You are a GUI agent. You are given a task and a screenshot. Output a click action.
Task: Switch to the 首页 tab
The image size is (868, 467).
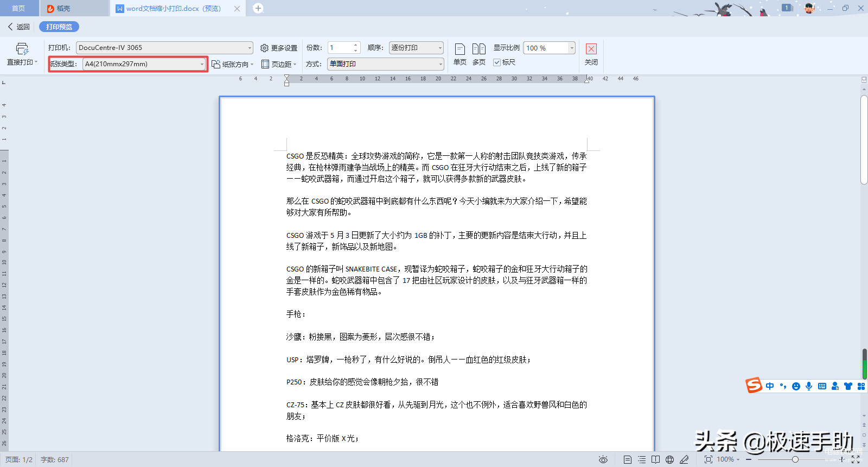coord(18,8)
